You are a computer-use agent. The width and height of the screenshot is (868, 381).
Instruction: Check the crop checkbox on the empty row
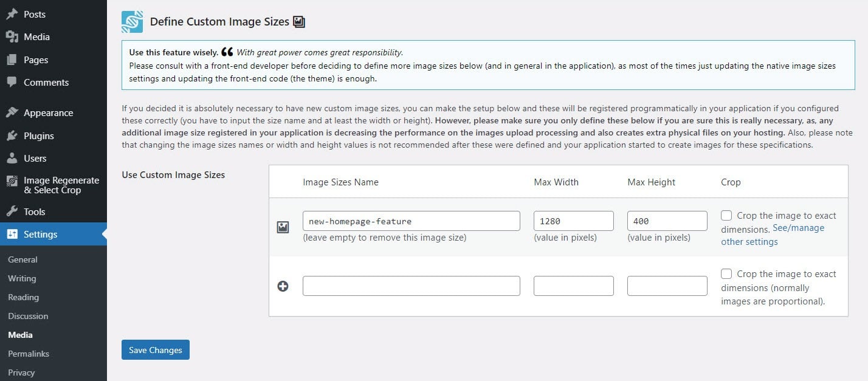pos(726,273)
